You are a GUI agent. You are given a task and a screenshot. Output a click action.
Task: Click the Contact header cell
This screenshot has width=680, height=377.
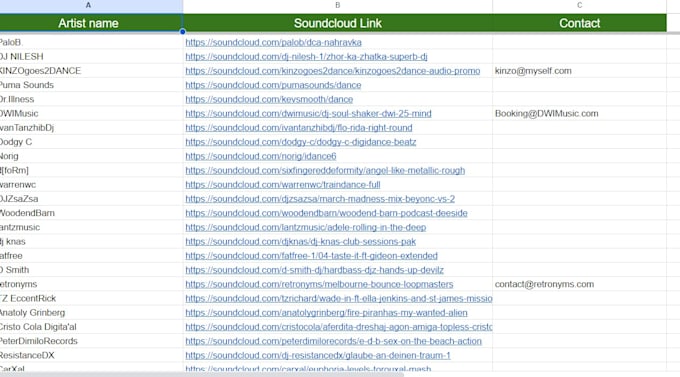pos(579,23)
